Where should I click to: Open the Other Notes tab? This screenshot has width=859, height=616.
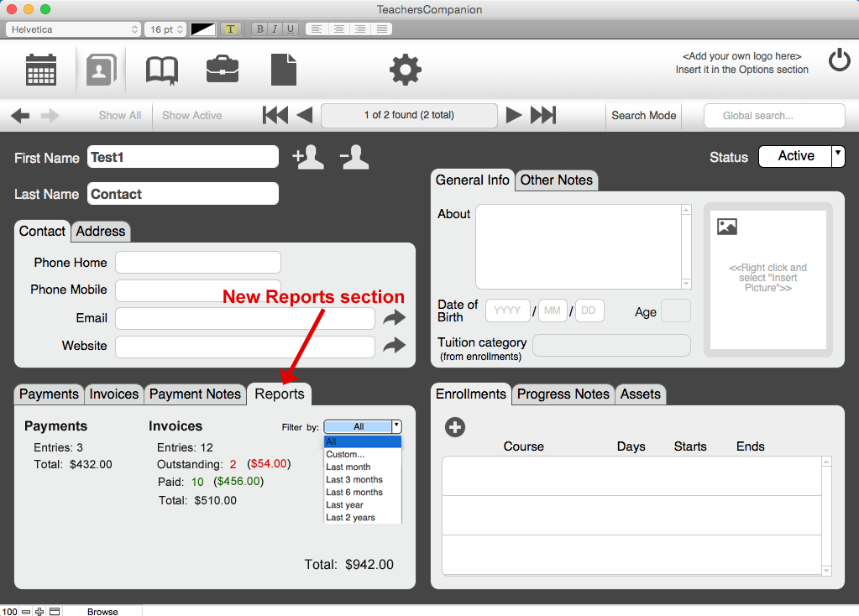pyautogui.click(x=557, y=180)
